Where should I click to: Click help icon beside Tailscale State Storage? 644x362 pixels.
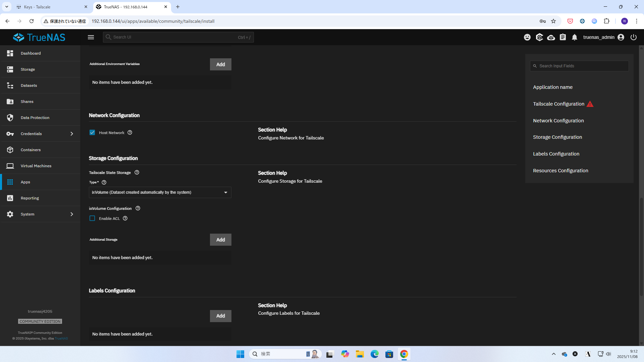pyautogui.click(x=137, y=173)
